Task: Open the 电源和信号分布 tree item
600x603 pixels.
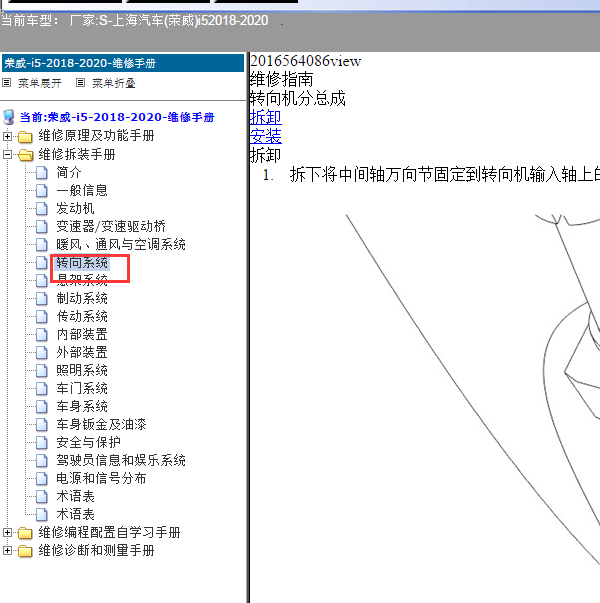Action: (101, 478)
